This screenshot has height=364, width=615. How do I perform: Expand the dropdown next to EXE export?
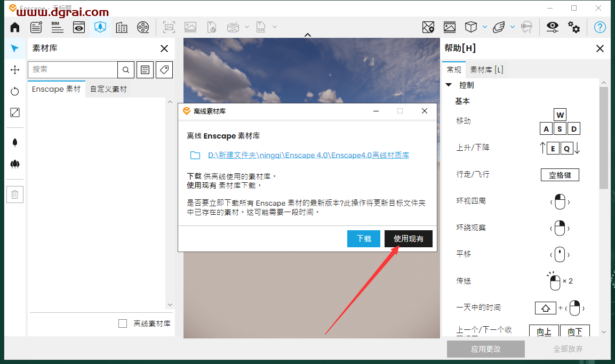[275, 27]
